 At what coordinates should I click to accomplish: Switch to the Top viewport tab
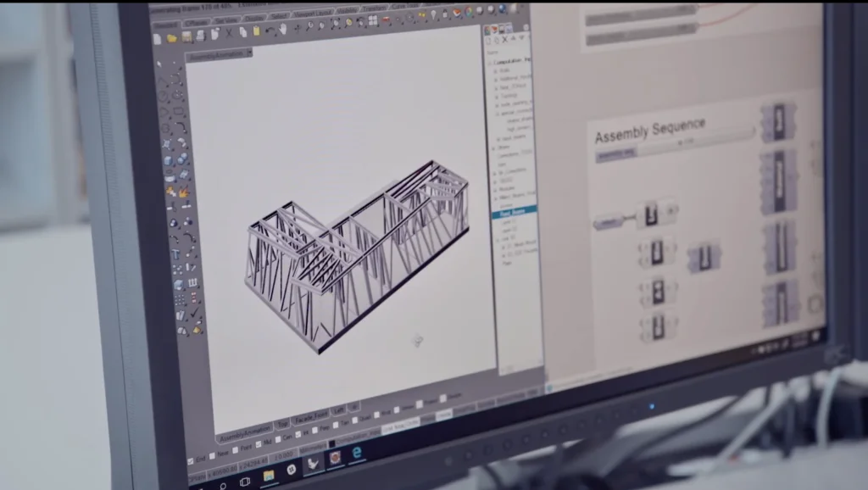(281, 423)
